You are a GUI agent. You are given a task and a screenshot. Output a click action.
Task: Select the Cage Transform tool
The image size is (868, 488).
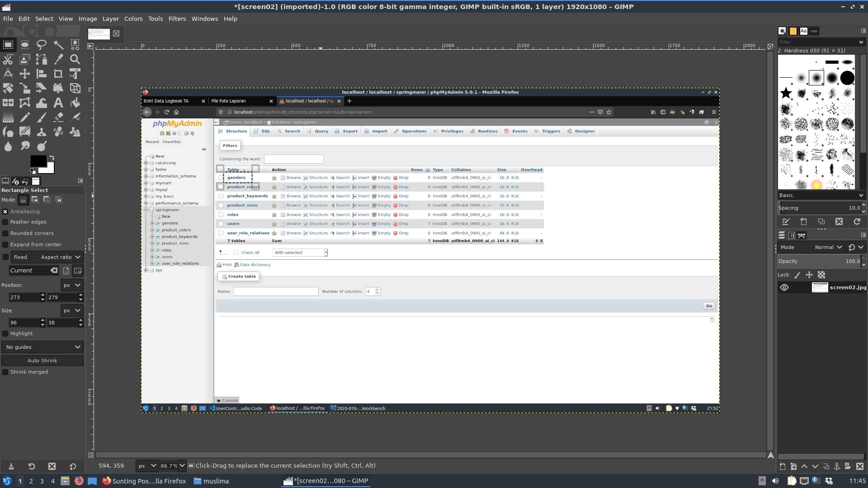coord(25,103)
